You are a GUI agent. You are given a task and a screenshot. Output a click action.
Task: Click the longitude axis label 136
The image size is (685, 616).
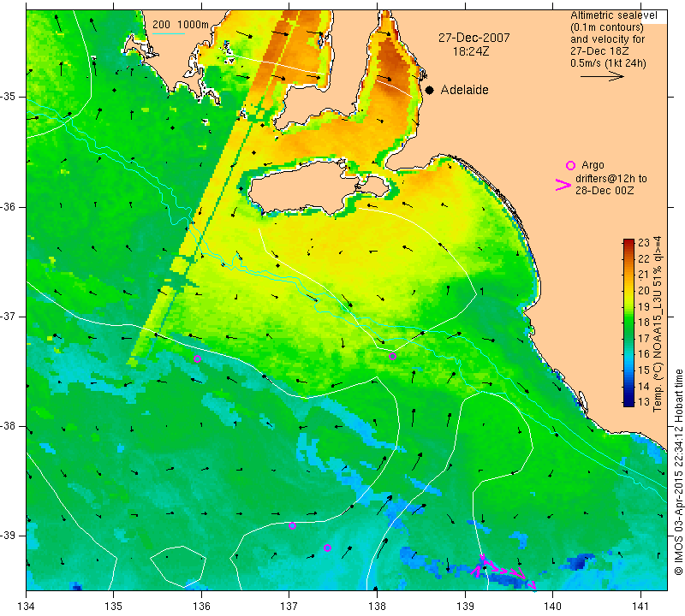[x=201, y=607]
